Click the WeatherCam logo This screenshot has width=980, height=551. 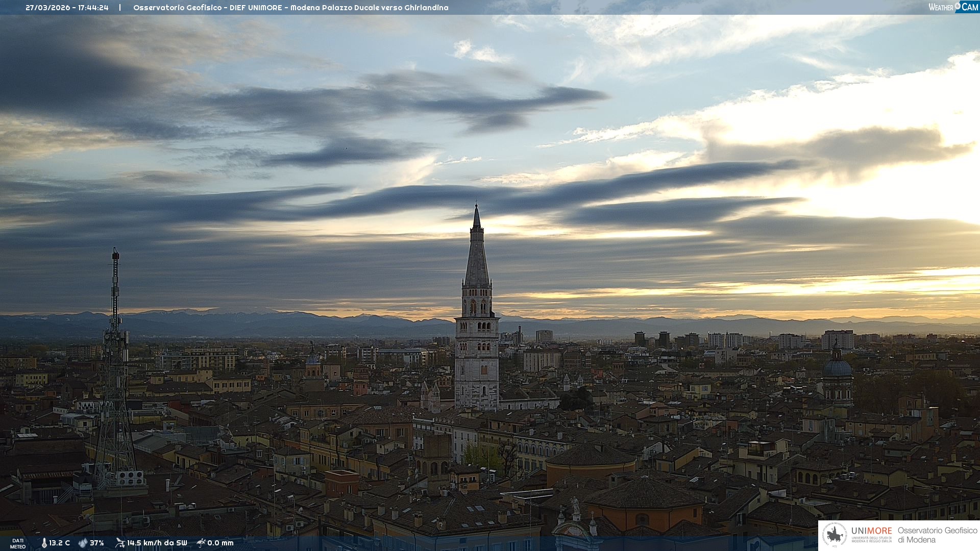[x=953, y=7]
